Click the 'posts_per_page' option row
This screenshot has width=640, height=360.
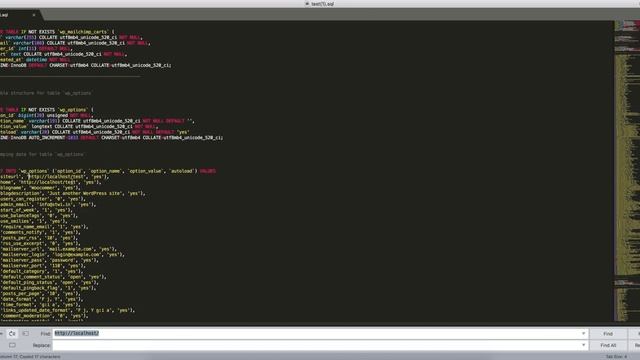(40, 293)
